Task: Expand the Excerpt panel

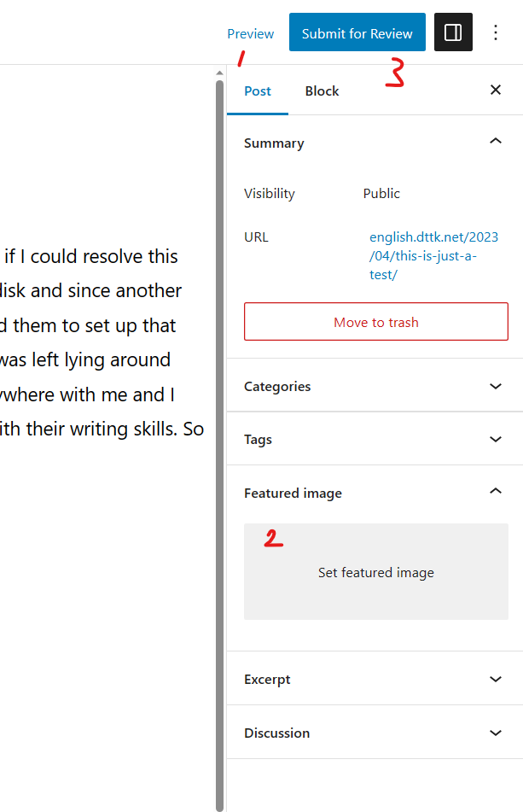Action: click(496, 679)
